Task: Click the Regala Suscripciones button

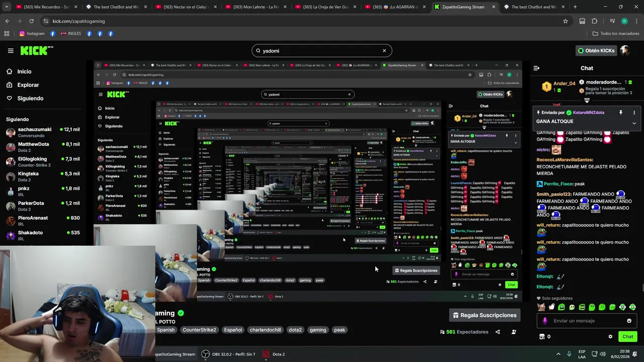Action: click(485, 315)
